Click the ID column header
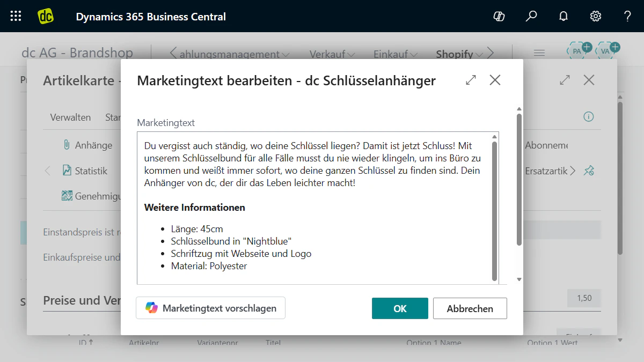This screenshot has width=644, height=362. [86, 343]
